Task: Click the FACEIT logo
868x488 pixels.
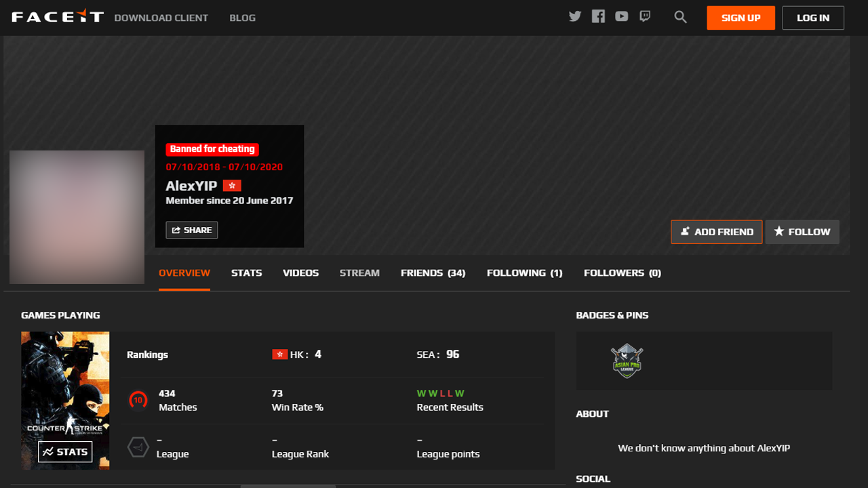Action: coord(58,18)
